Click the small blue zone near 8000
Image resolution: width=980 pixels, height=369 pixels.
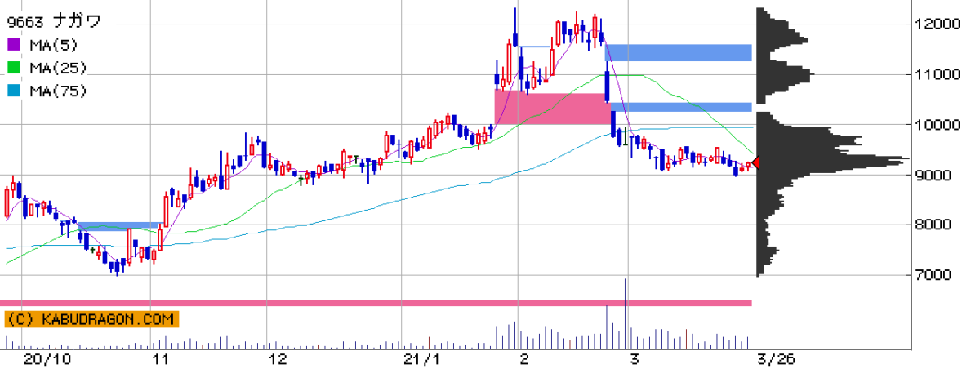tap(119, 225)
